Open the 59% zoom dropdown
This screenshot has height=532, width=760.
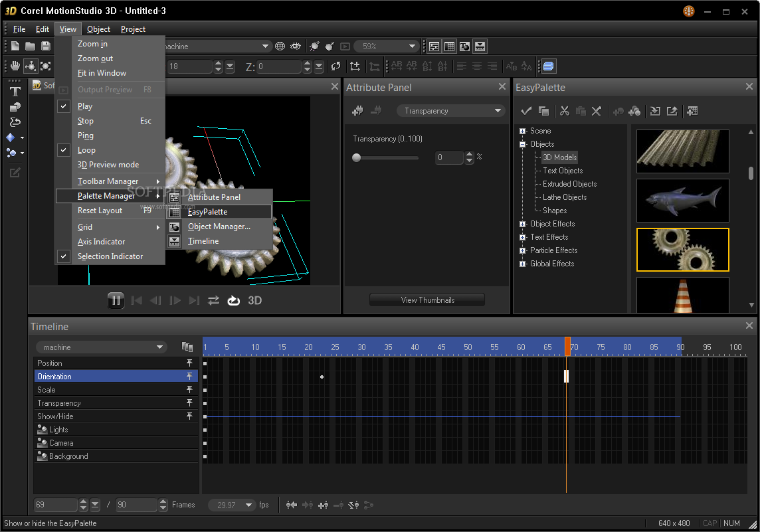tap(386, 46)
